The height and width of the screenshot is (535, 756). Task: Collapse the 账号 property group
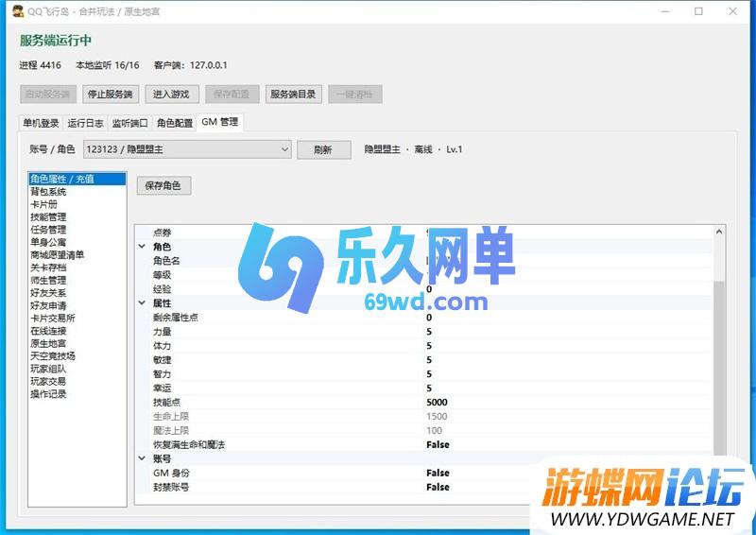[x=143, y=458]
